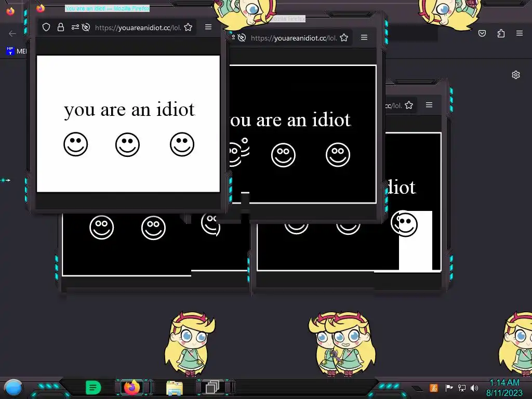This screenshot has height=399, width=532.
Task: Click the stacked windows icon on the taskbar
Action: pyautogui.click(x=212, y=387)
